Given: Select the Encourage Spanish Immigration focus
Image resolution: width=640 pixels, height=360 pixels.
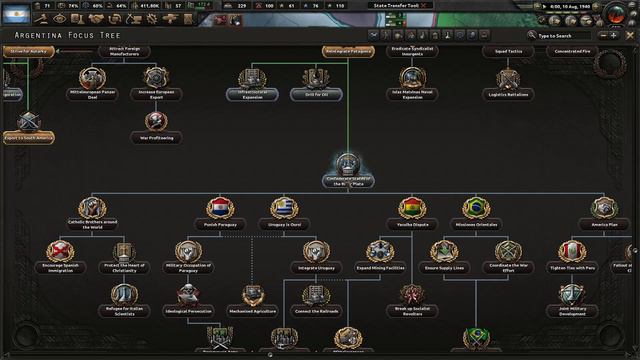Looking at the screenshot, I should tap(60, 257).
